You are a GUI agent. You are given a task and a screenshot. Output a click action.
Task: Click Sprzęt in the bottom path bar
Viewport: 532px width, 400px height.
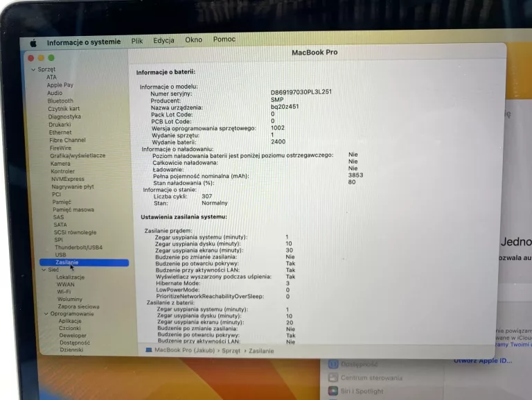(231, 351)
